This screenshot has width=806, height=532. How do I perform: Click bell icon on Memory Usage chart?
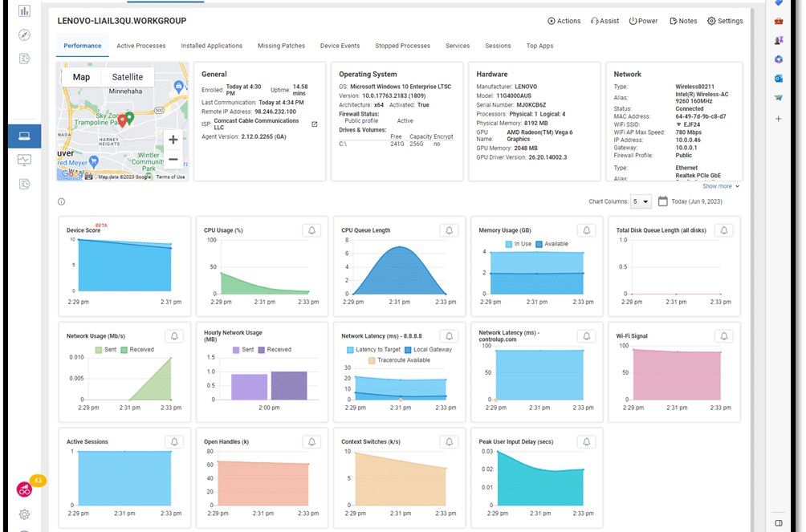[587, 230]
